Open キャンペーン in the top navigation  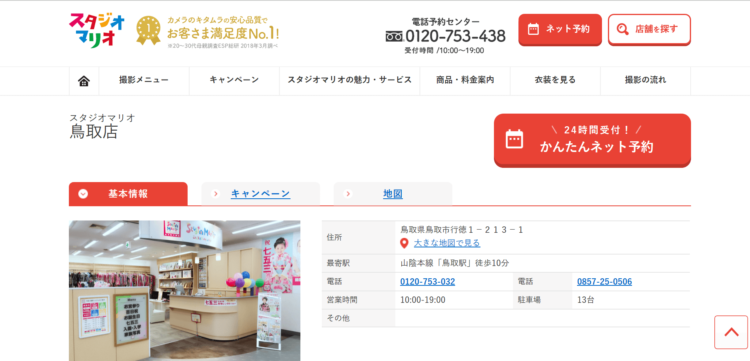(234, 80)
